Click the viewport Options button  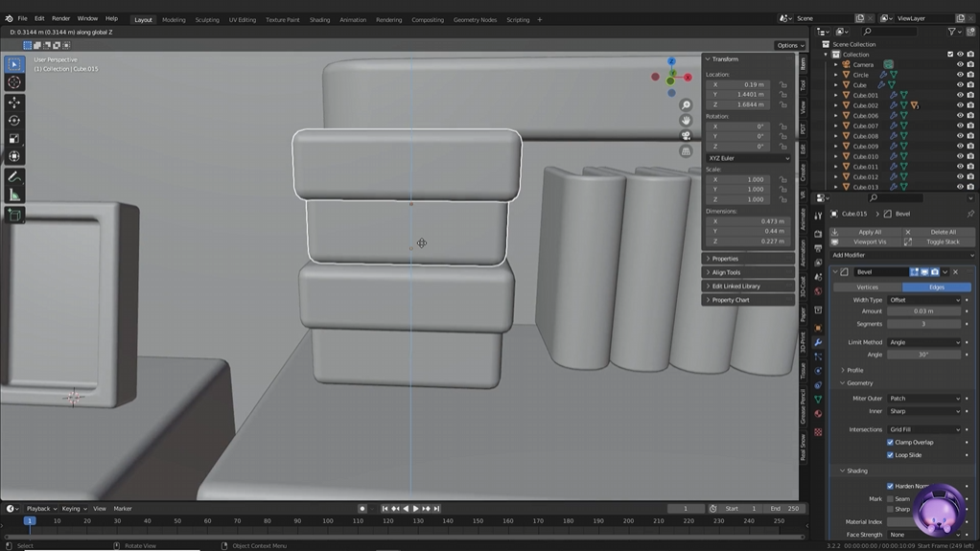coord(790,45)
